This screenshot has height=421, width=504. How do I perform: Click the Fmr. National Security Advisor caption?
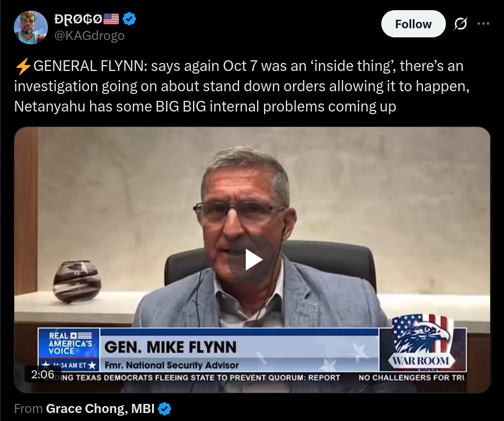pyautogui.click(x=172, y=366)
